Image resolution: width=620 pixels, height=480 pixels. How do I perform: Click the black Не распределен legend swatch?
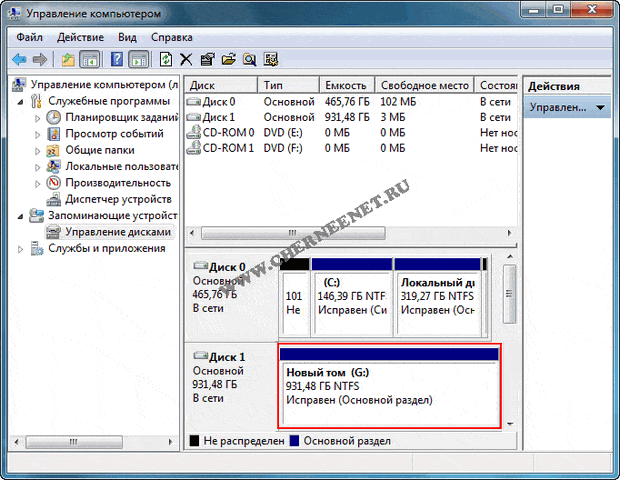(x=194, y=441)
